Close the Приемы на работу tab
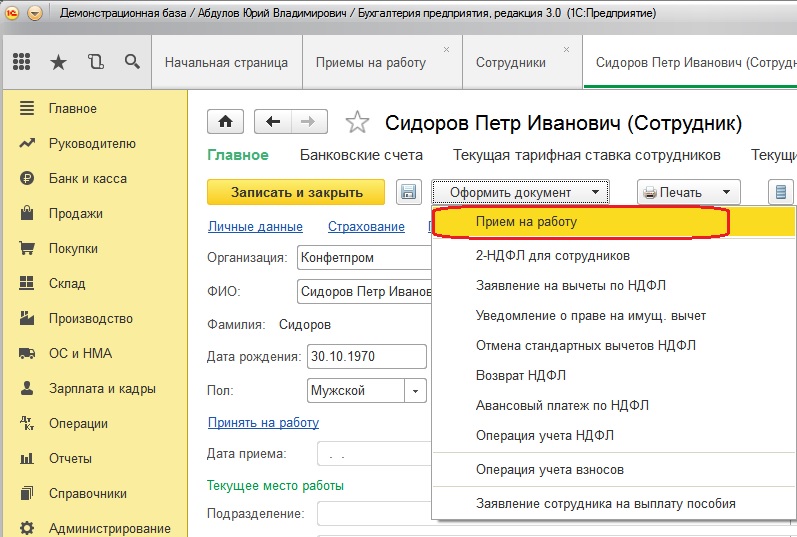The image size is (797, 537). [x=446, y=49]
